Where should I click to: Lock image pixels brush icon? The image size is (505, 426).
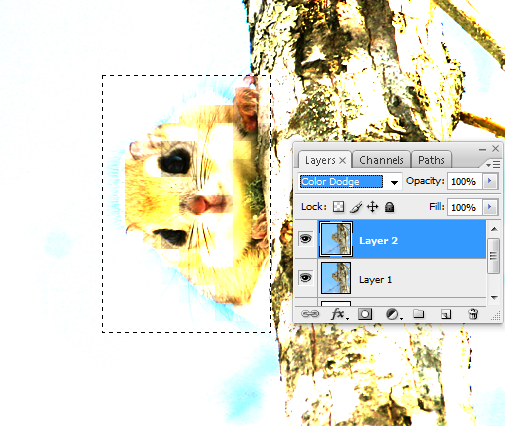(356, 207)
